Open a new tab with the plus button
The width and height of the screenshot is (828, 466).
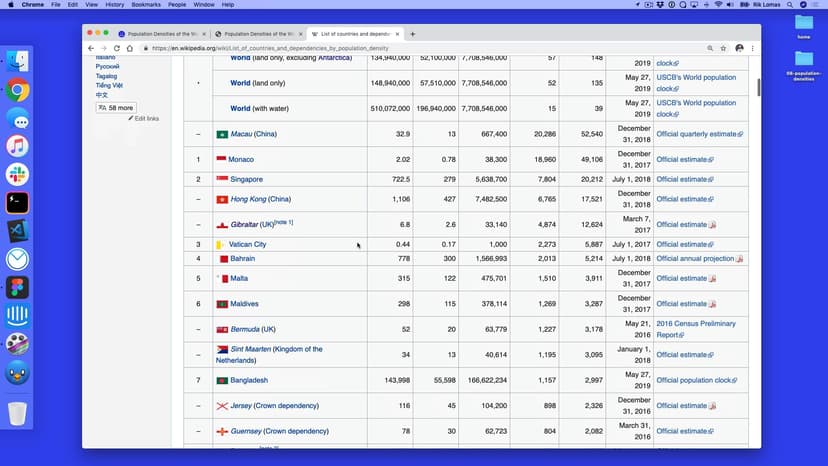click(413, 34)
